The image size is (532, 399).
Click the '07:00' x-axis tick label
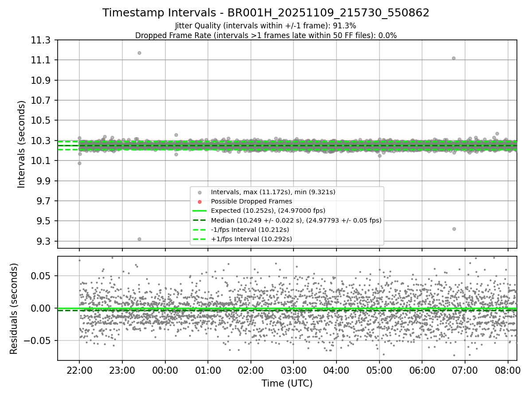pyautogui.click(x=465, y=370)
